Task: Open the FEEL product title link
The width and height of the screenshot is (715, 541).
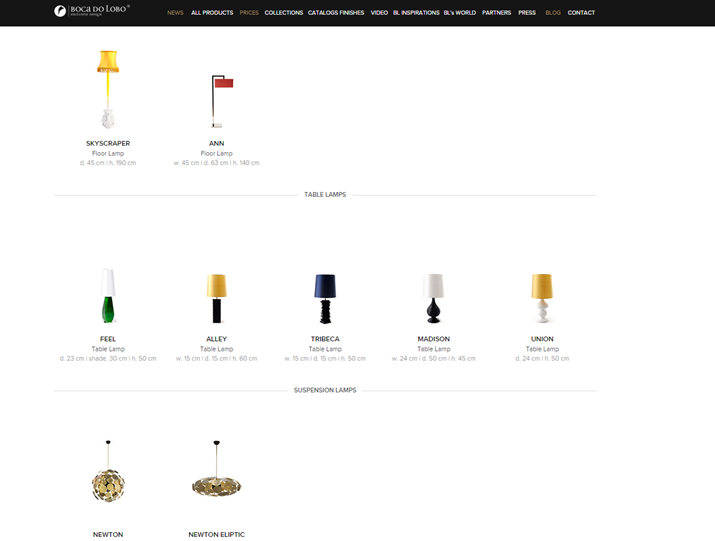Action: point(108,339)
